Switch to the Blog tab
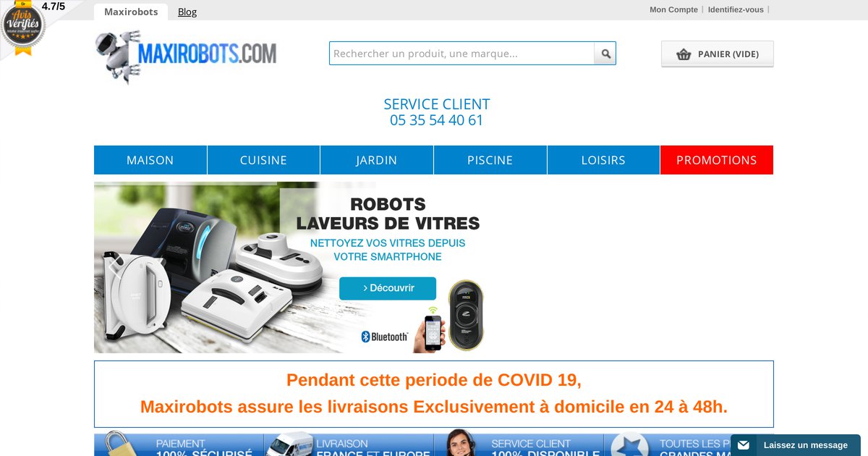Image resolution: width=868 pixels, height=456 pixels. coord(187,12)
